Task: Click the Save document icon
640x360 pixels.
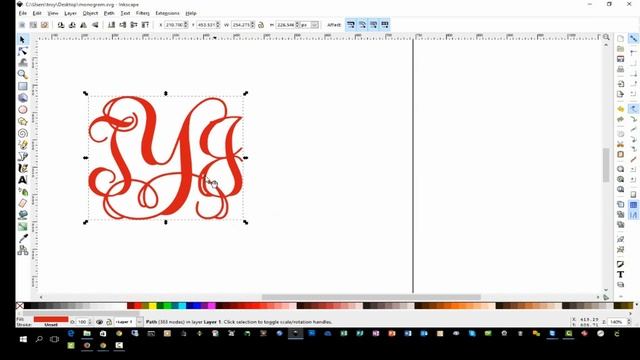Action: tap(620, 59)
